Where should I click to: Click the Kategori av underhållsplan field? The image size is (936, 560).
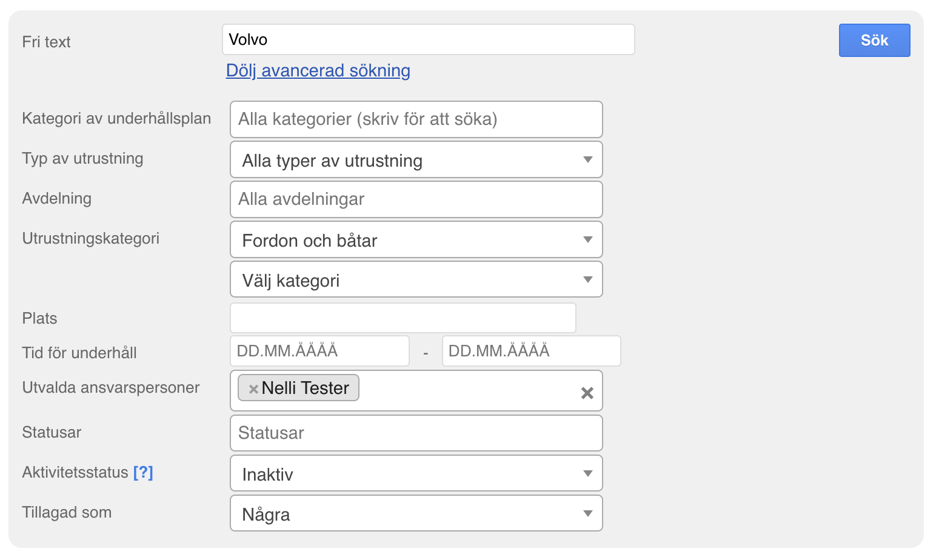416,119
